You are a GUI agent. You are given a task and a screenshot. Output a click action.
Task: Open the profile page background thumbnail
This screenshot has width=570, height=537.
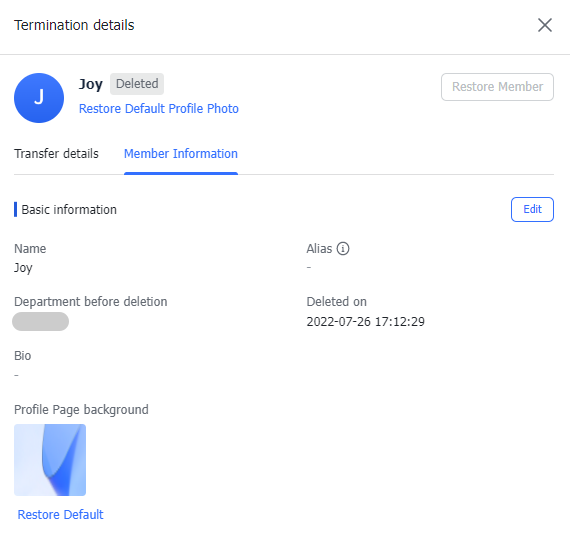[50, 460]
